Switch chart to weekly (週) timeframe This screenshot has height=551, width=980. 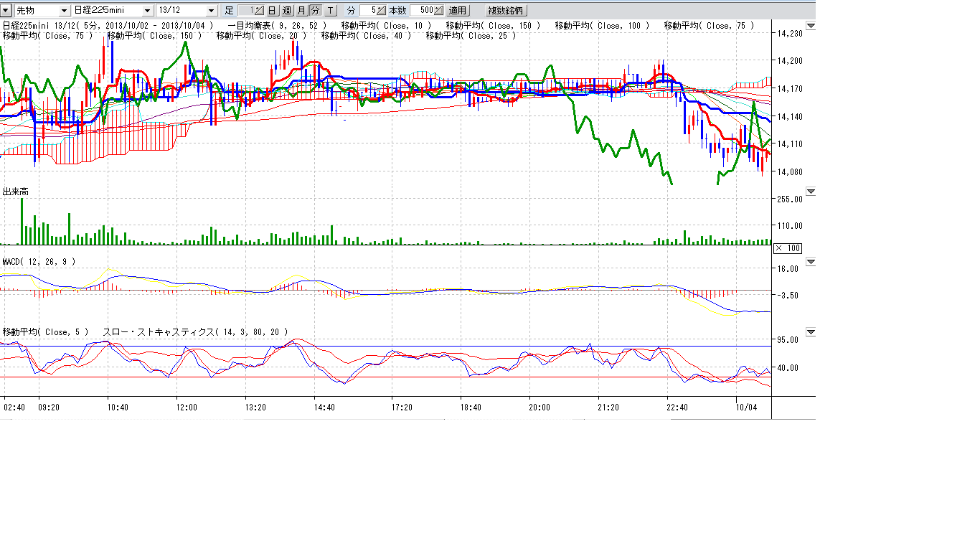click(286, 11)
